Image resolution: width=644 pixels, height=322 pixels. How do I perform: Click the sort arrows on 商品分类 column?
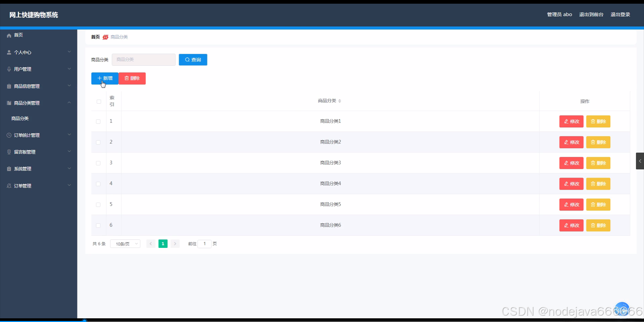(339, 101)
